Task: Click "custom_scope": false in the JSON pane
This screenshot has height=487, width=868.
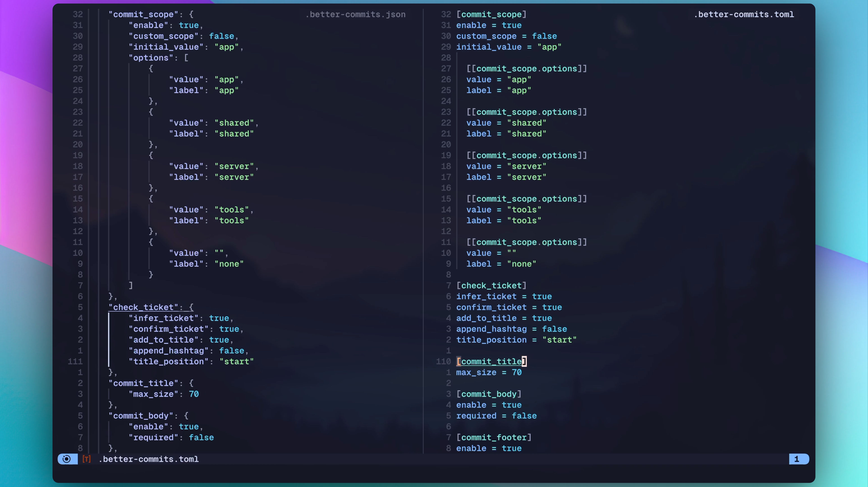Action: pos(183,36)
